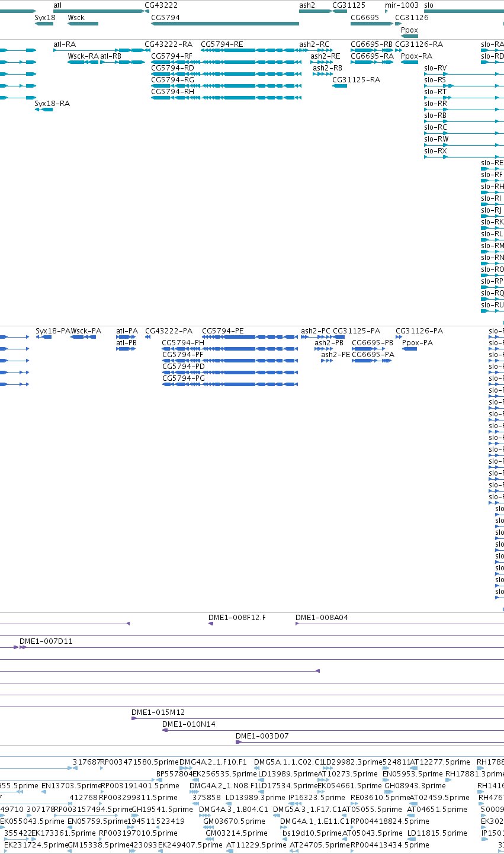The image size is (504, 854).
Task: Open protein CG43222-PA
Action: [169, 331]
